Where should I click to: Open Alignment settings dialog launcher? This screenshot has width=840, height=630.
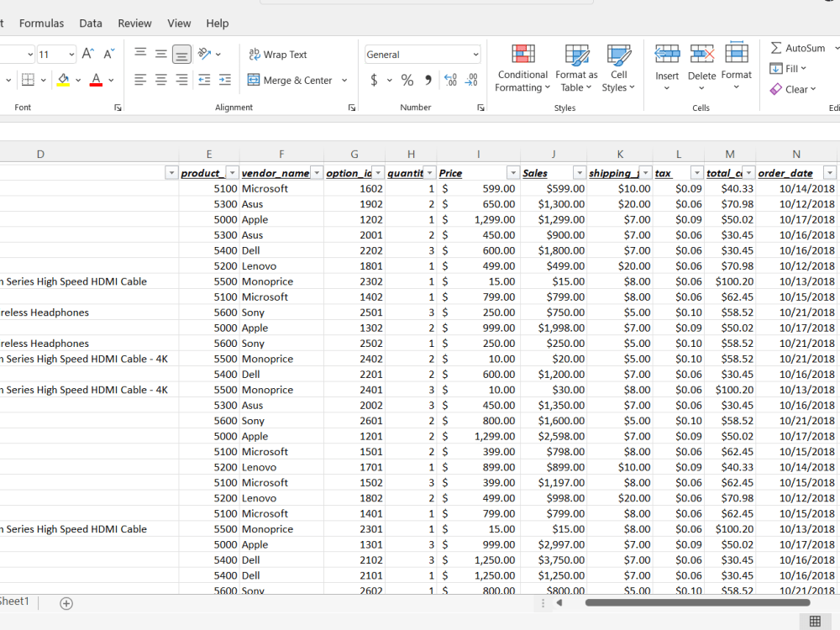click(x=351, y=108)
